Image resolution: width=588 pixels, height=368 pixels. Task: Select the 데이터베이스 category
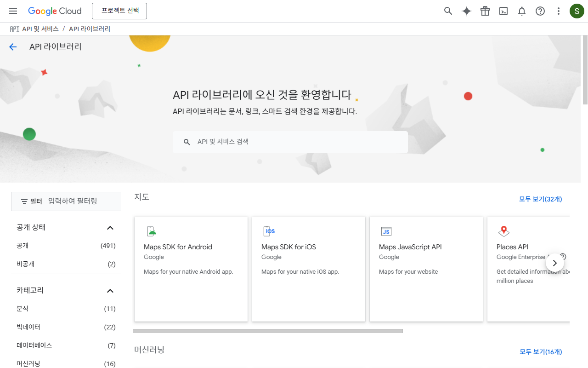[66, 345]
